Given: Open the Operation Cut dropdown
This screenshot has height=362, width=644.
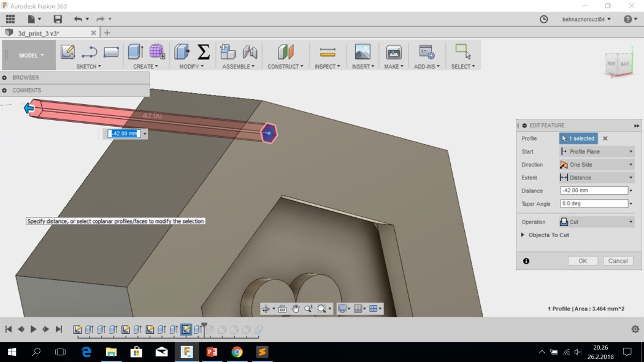Looking at the screenshot, I should pos(597,222).
